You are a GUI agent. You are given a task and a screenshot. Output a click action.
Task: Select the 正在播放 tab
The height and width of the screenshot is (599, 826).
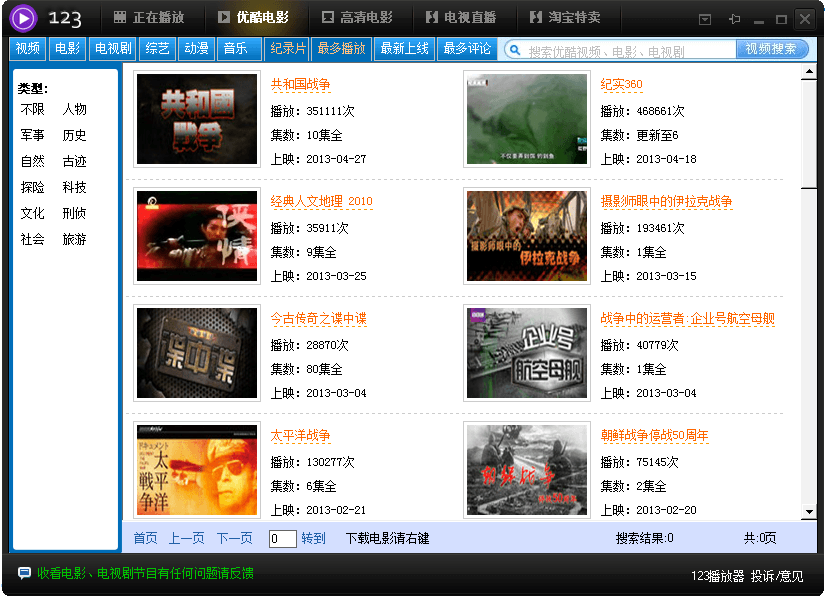149,18
